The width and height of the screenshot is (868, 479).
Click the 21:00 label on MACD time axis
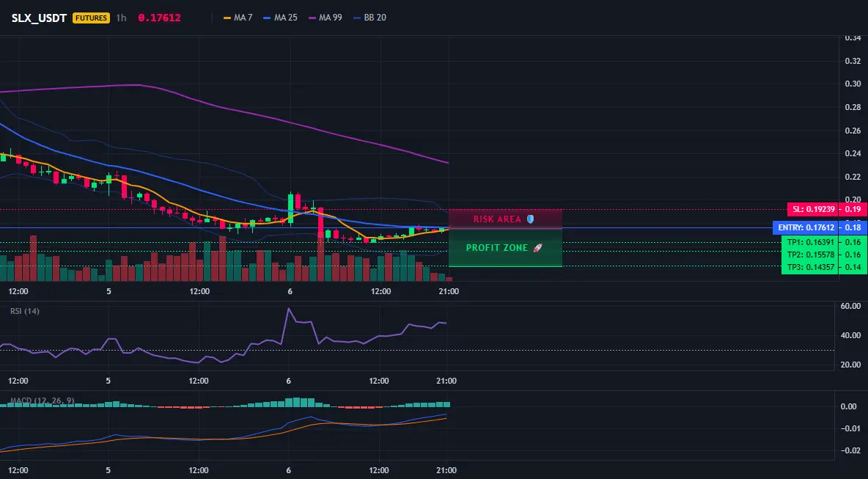[446, 470]
